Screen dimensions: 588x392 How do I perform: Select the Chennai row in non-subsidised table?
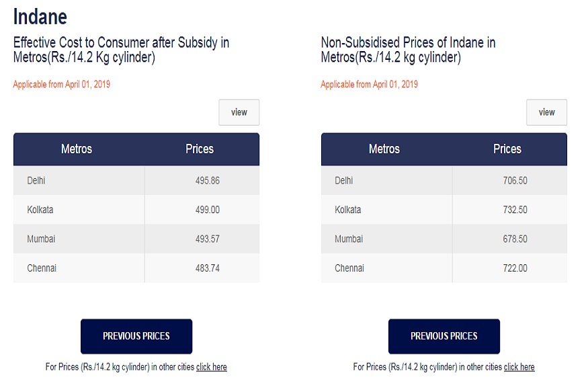[x=444, y=268]
